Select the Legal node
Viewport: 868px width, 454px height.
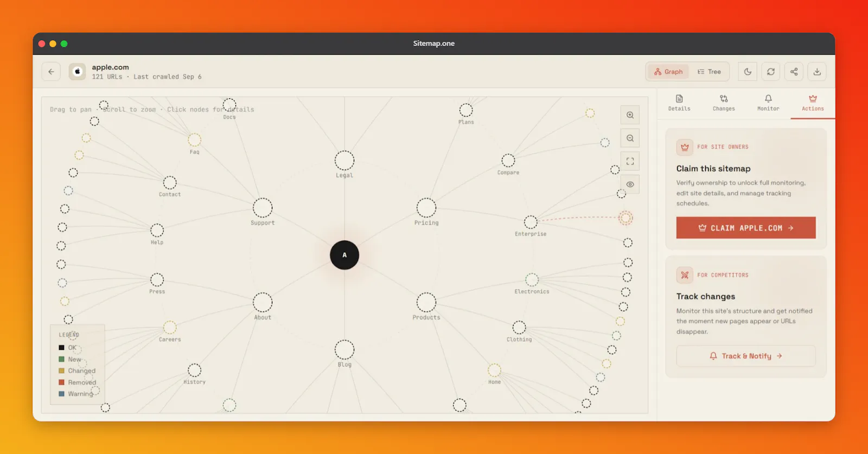pyautogui.click(x=344, y=161)
